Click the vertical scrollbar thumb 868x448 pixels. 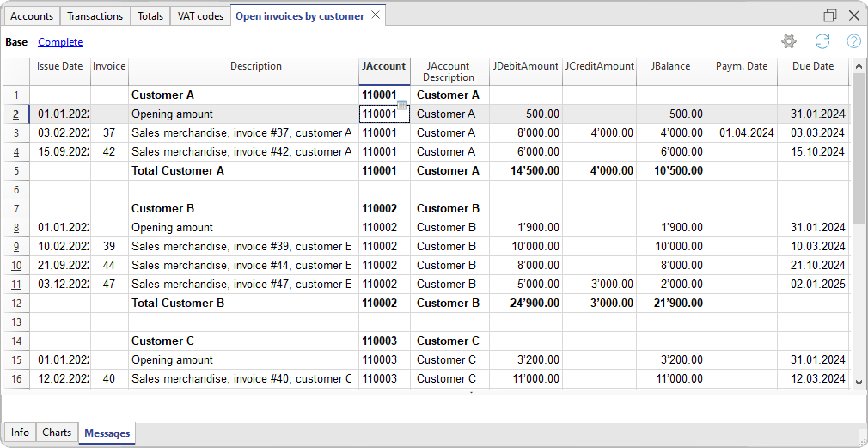[x=859, y=146]
